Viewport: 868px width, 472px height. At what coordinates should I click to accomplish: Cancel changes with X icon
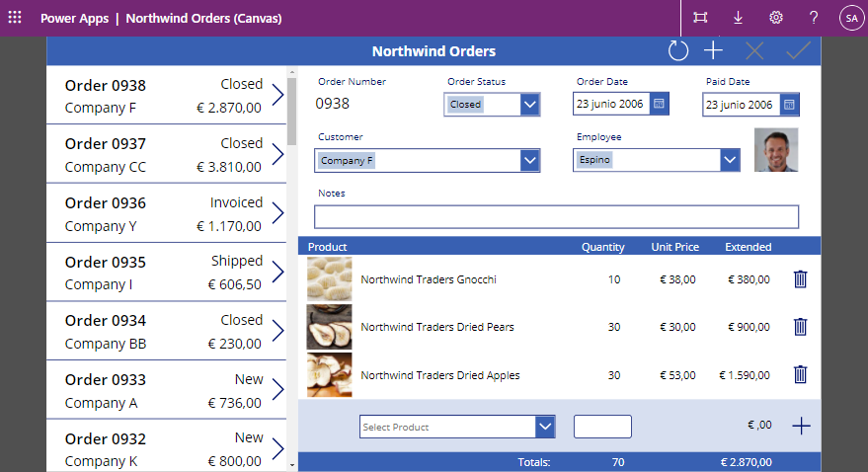click(754, 51)
